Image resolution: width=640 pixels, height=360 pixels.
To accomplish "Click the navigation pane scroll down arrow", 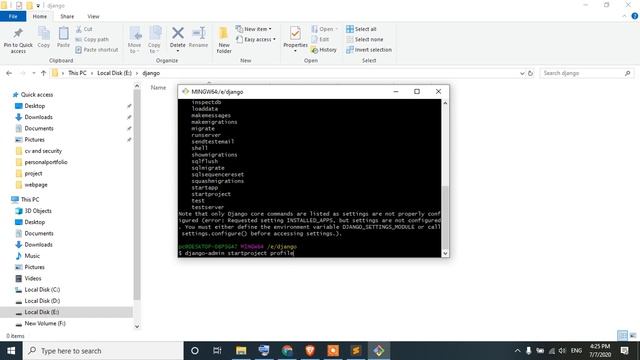I will 137,326.
